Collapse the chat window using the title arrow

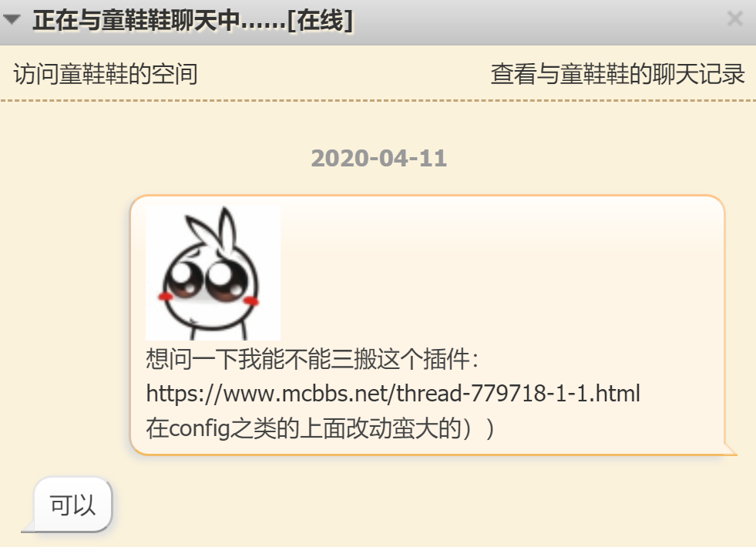(x=12, y=20)
